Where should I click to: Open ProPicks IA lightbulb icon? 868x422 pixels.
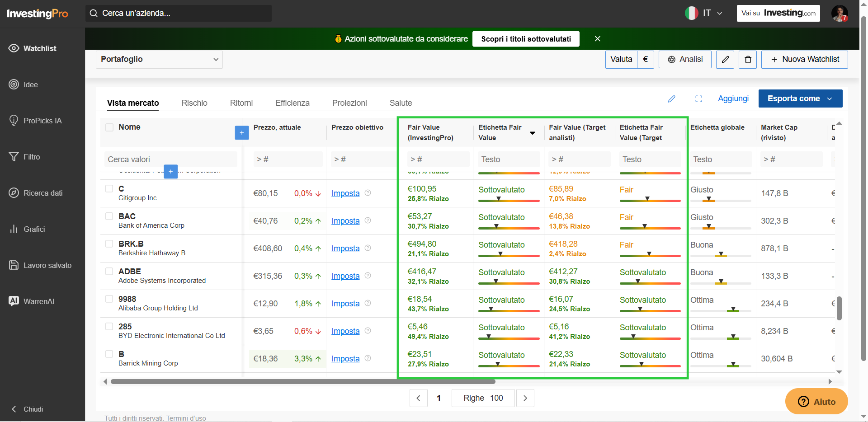pyautogui.click(x=14, y=121)
